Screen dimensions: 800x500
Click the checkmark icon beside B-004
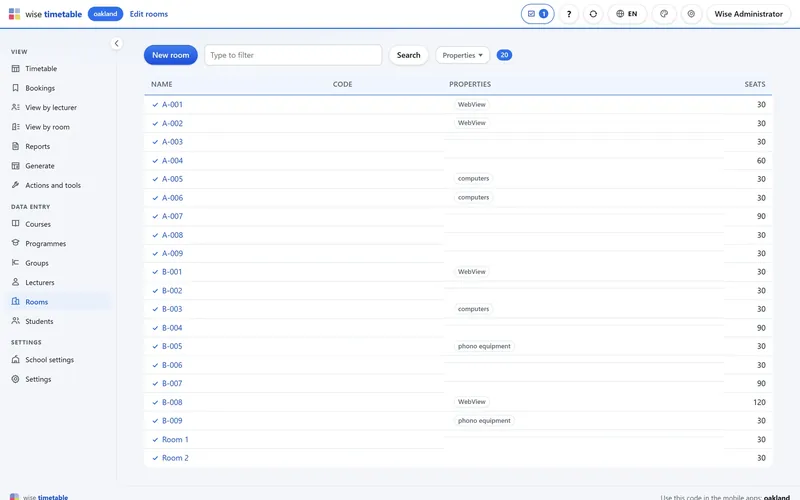tap(155, 328)
